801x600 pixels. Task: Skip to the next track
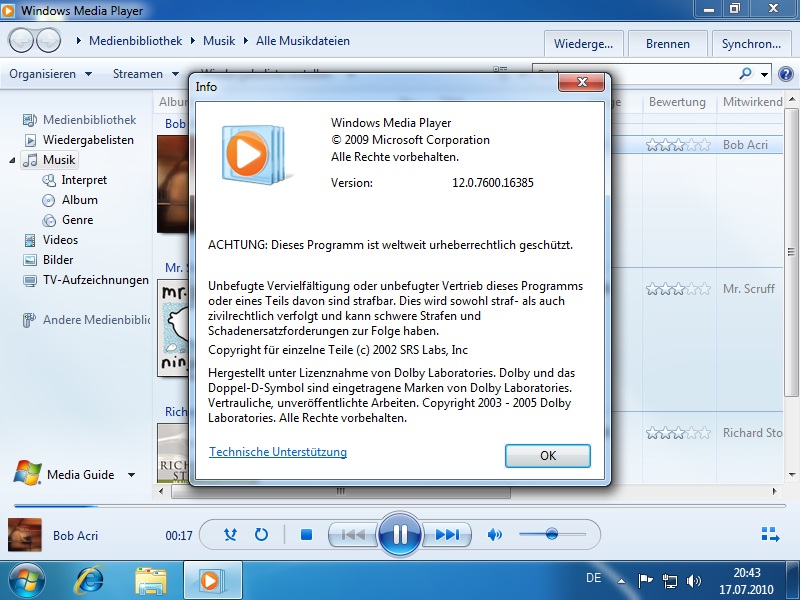pos(447,535)
